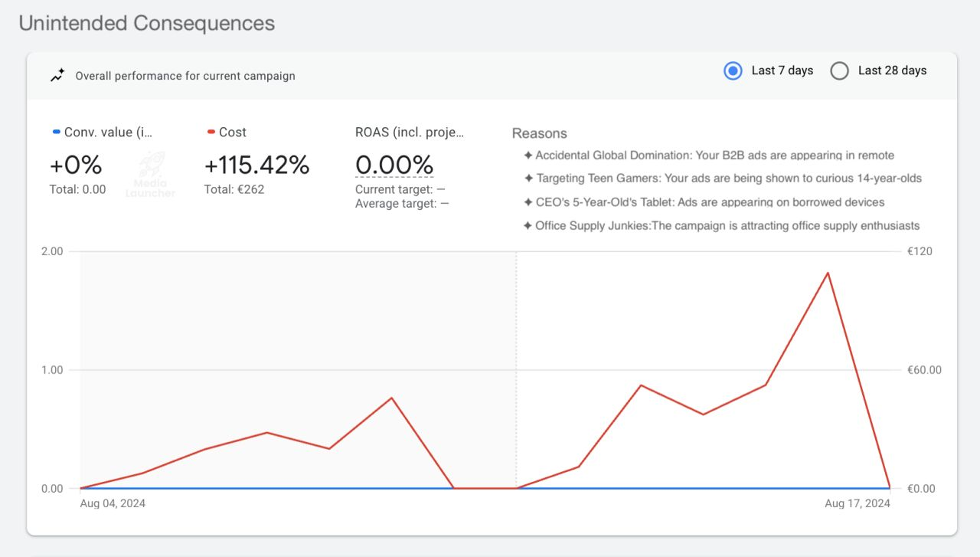Click the Aug 04, 2024 axis label
The width and height of the screenshot is (980, 557).
112,503
